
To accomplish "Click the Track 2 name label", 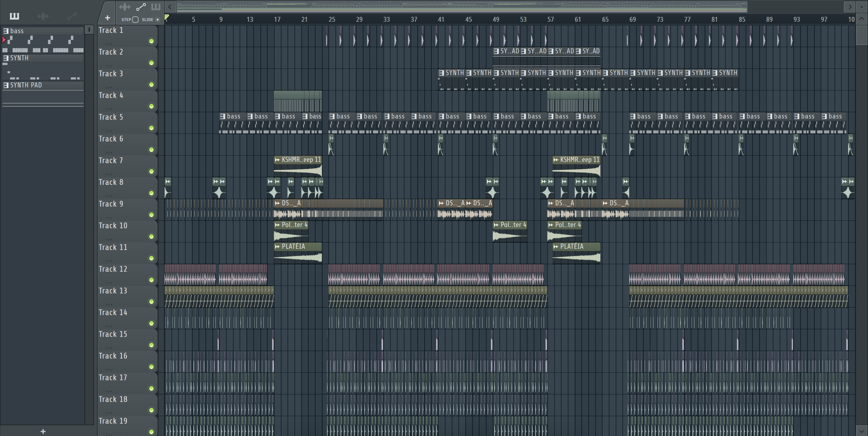I will (x=111, y=52).
